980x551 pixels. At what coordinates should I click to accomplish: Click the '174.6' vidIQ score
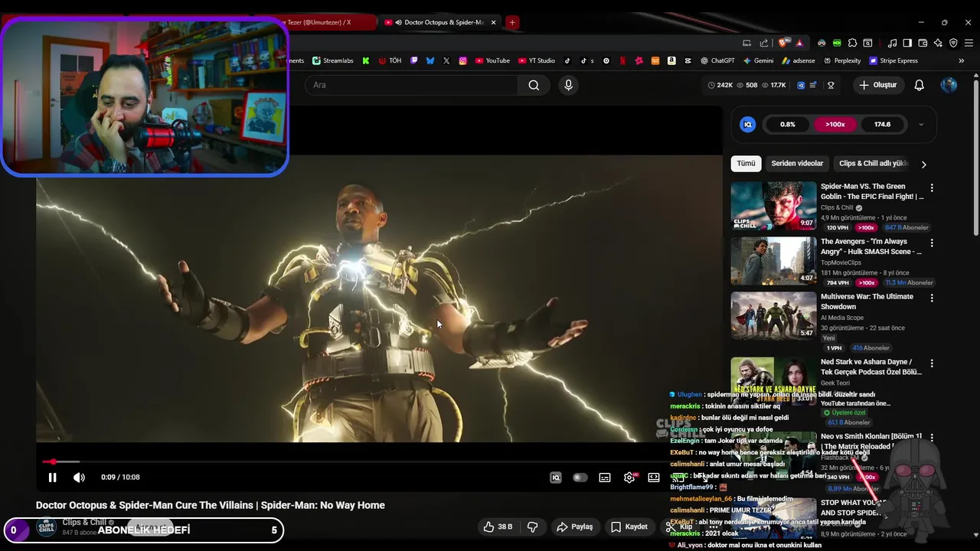pyautogui.click(x=882, y=125)
